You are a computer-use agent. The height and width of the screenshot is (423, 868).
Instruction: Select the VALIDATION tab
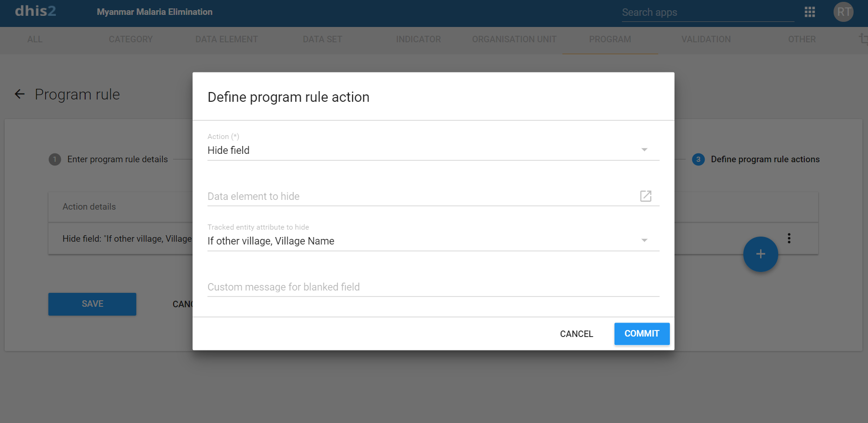706,40
